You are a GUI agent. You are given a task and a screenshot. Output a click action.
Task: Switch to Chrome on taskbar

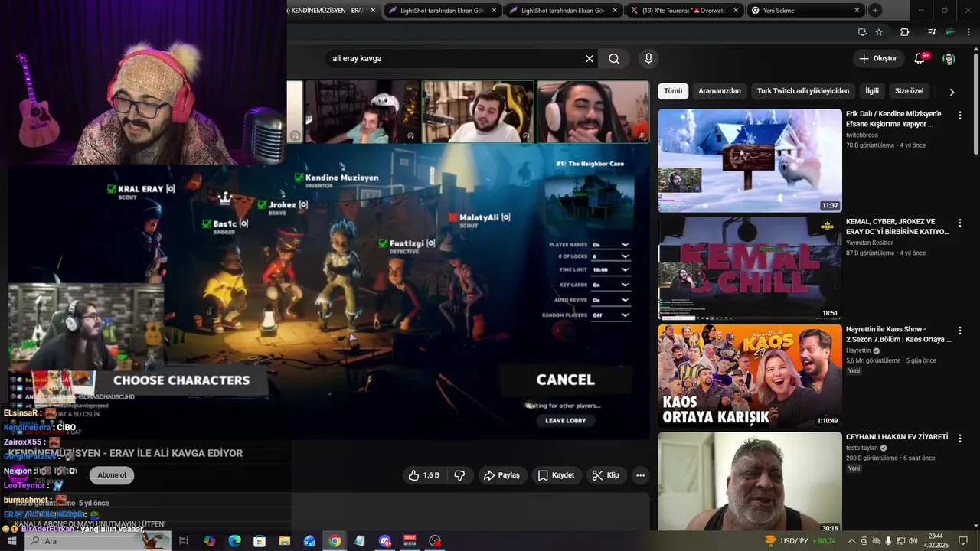point(335,541)
